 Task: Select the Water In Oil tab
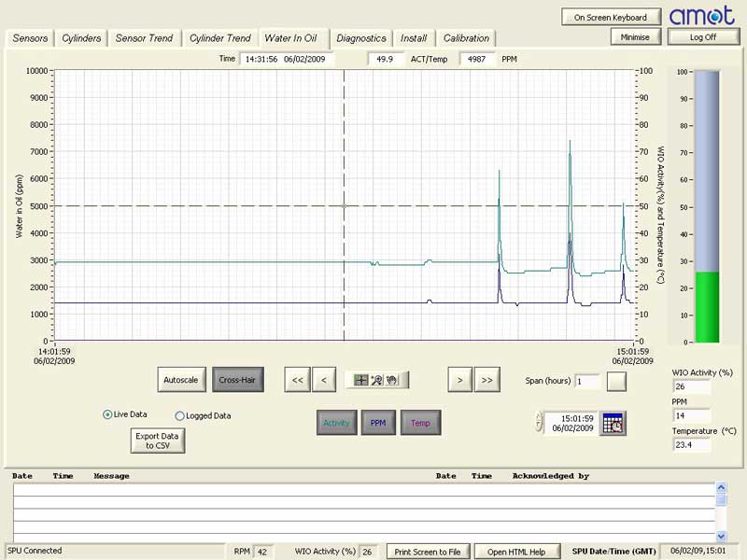point(290,37)
